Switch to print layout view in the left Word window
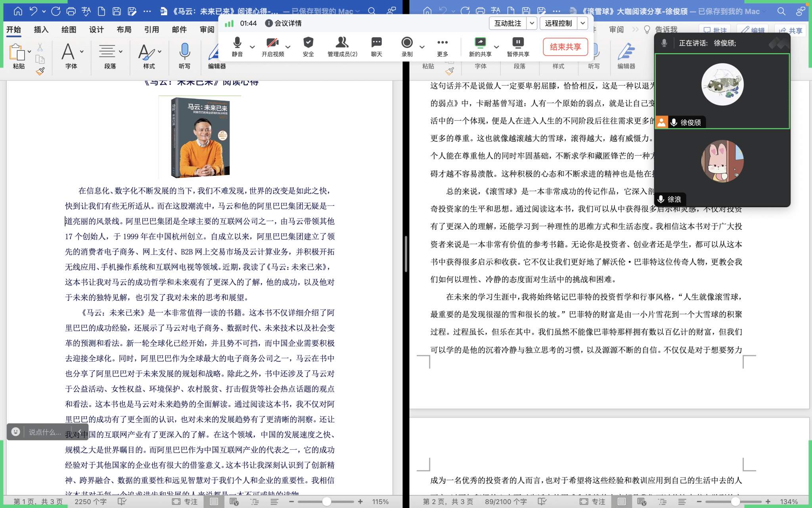This screenshot has width=812, height=508. coord(214,502)
